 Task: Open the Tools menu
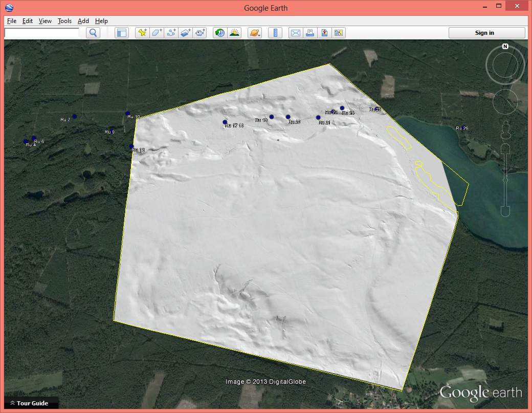(64, 21)
